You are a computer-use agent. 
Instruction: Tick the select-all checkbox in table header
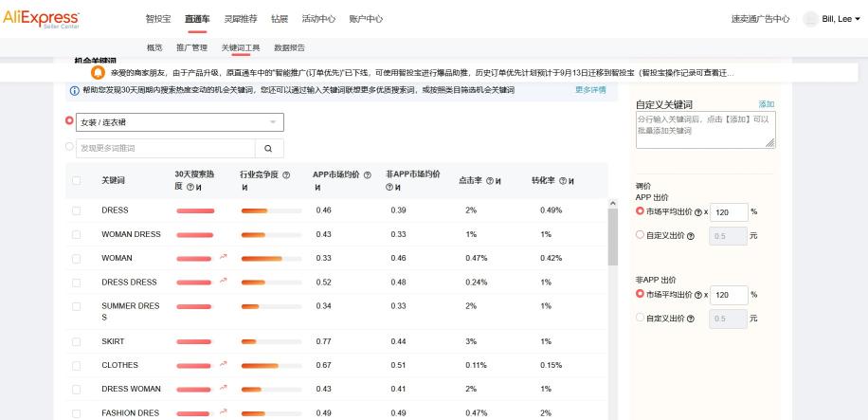77,181
